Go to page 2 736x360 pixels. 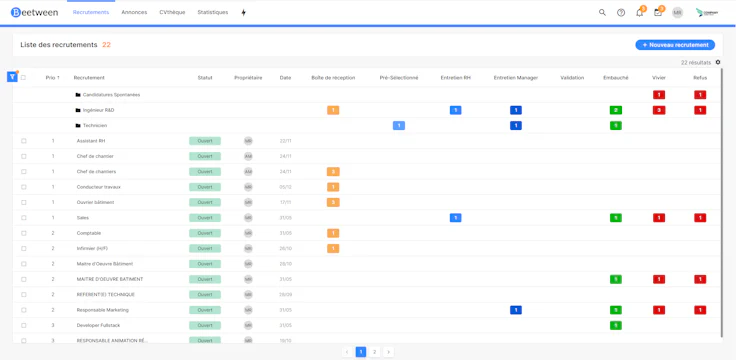[x=375, y=352]
